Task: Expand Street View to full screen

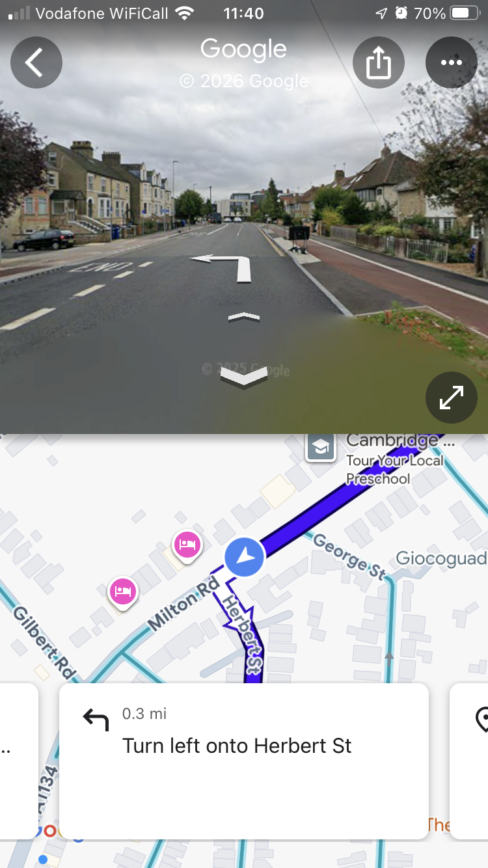Action: coord(452,398)
